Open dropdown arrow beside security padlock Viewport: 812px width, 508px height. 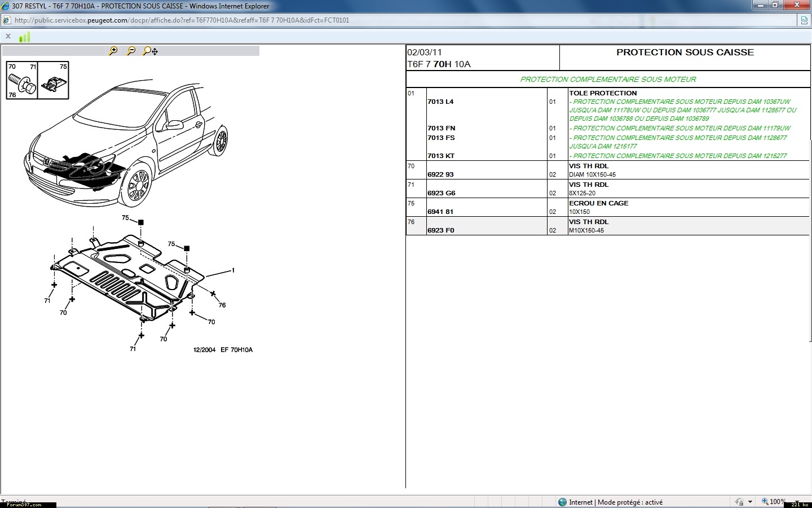750,502
